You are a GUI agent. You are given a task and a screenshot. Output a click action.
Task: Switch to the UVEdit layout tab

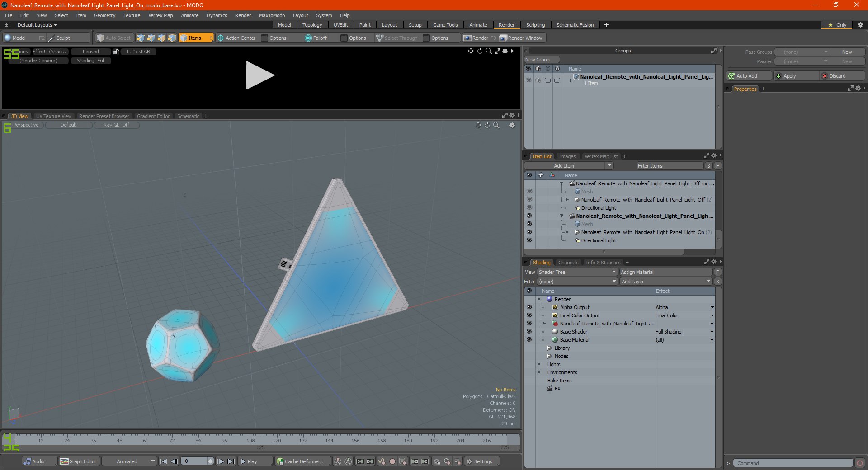(x=340, y=25)
